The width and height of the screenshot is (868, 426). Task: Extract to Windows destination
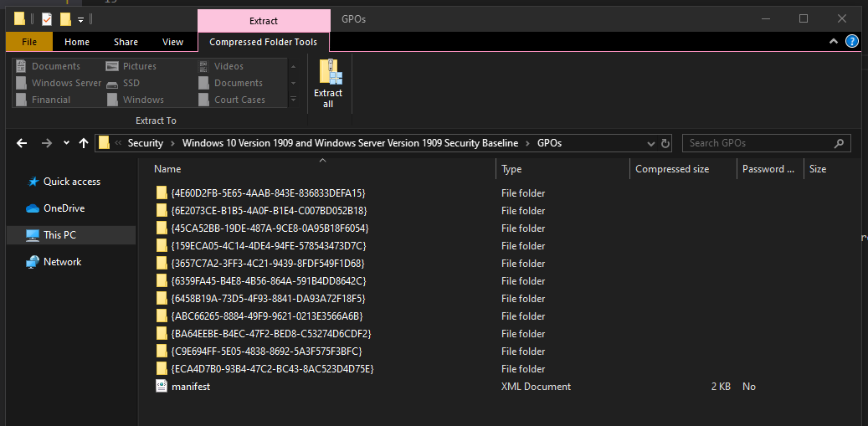point(136,100)
